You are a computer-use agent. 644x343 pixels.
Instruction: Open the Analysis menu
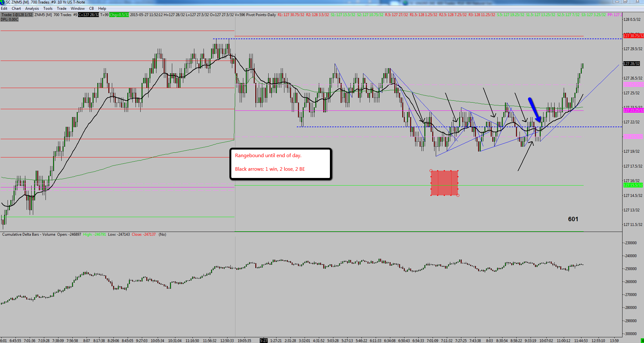pyautogui.click(x=32, y=9)
